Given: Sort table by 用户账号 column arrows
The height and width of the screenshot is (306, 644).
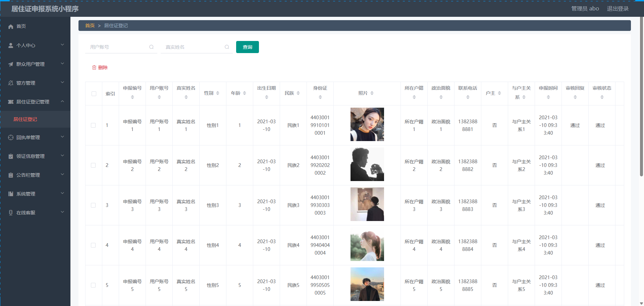Looking at the screenshot, I should tap(159, 97).
